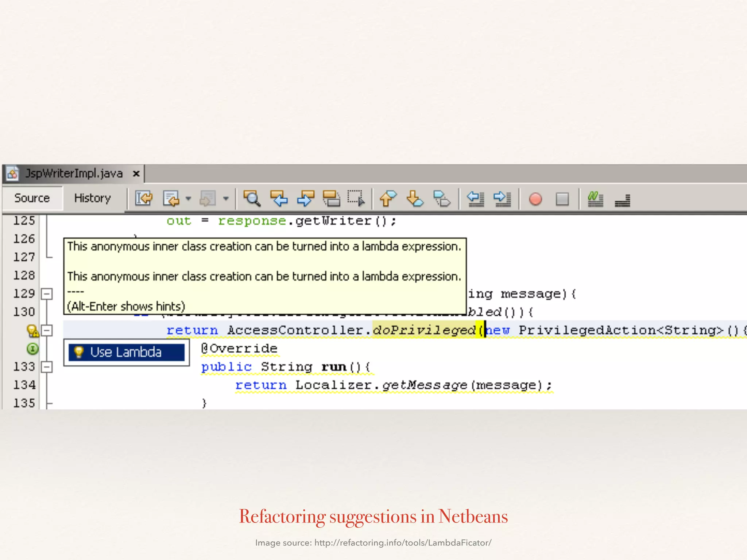Click the Uncomment lines icon
747x560 pixels.
(x=622, y=201)
